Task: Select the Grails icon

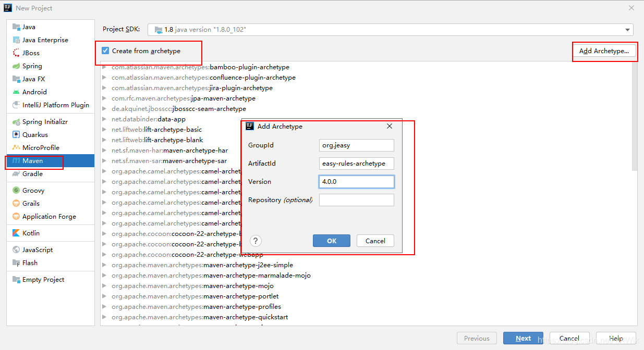Action: 16,204
